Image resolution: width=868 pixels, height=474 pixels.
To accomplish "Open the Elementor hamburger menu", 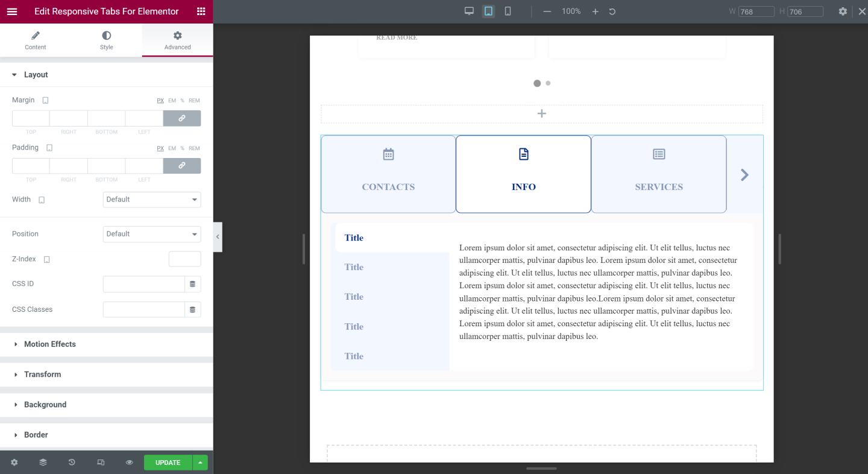I will point(12,11).
